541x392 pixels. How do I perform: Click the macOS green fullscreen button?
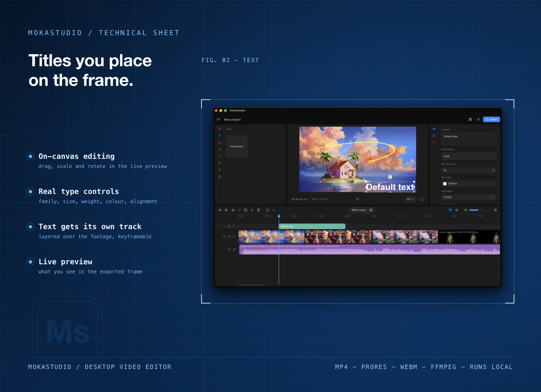(226, 111)
